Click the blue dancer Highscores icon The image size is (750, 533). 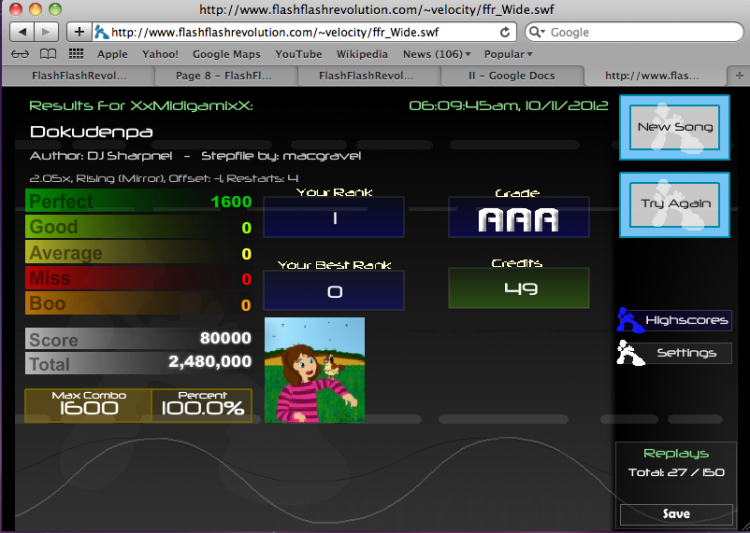click(629, 320)
